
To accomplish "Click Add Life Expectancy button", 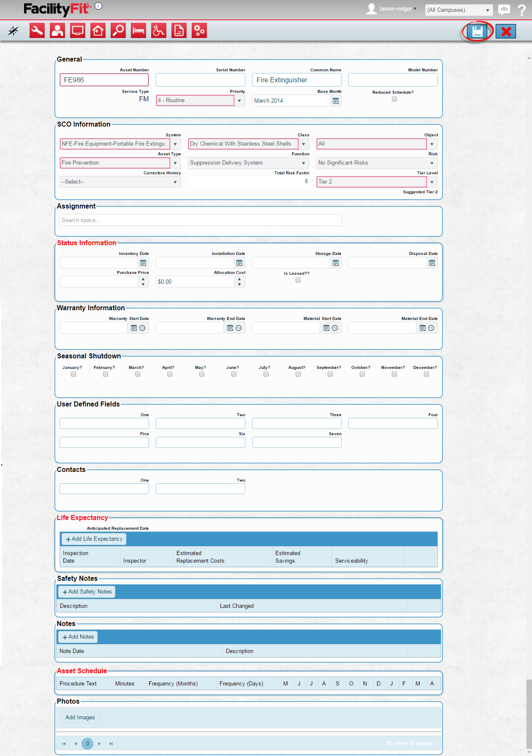I will 94,539.
